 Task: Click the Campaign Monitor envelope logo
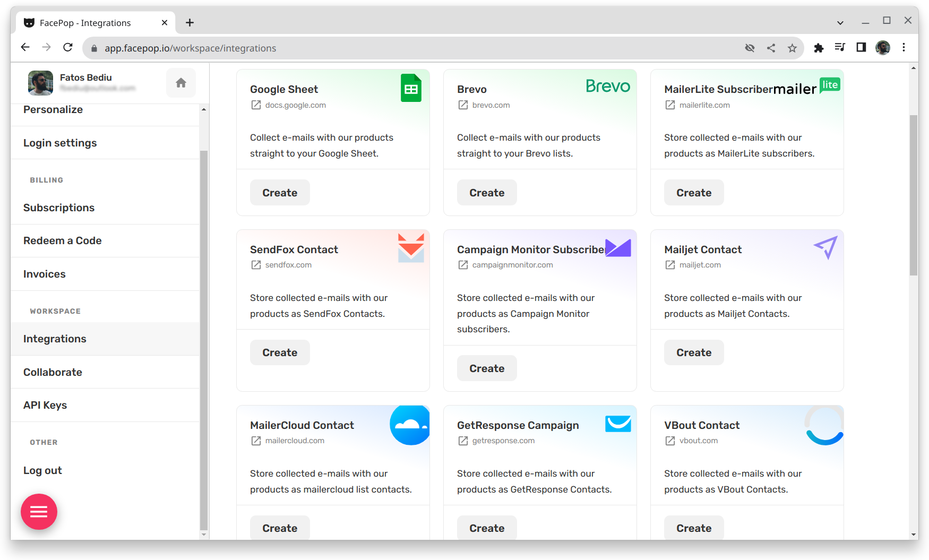pos(618,248)
